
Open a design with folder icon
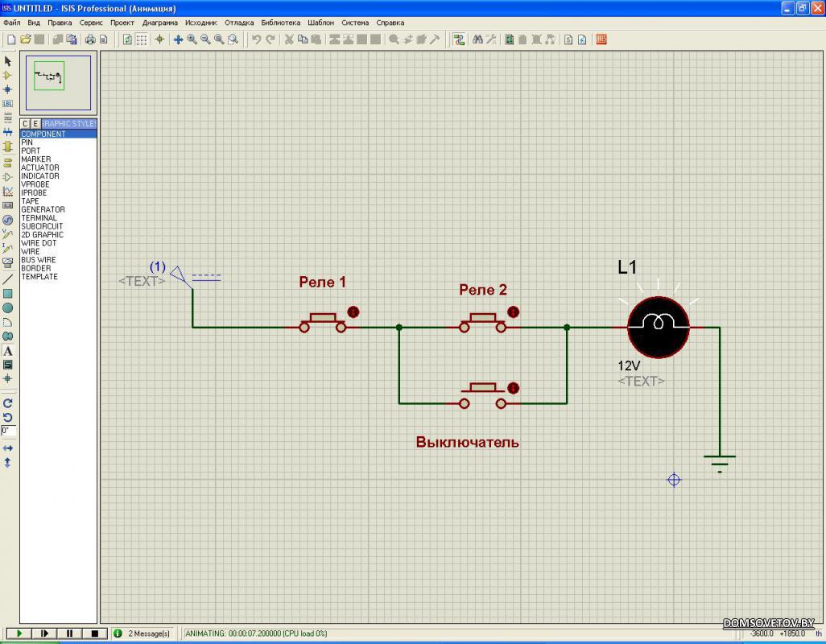coord(25,39)
